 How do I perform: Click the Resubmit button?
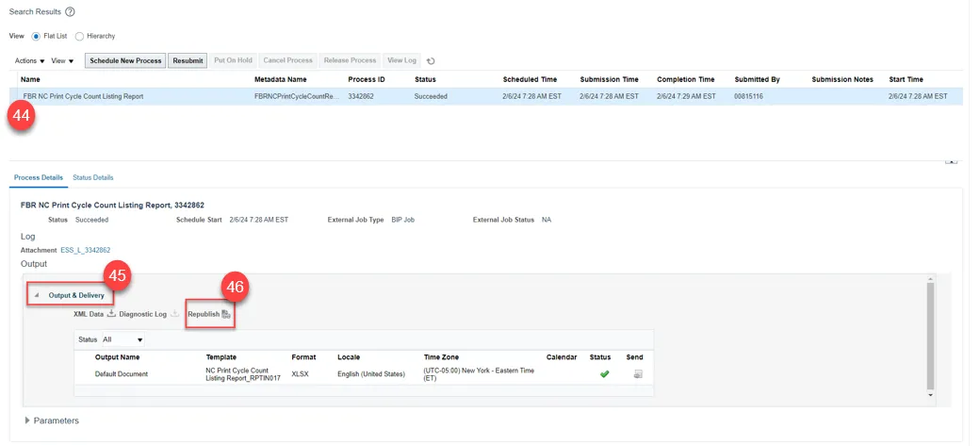pyautogui.click(x=188, y=60)
